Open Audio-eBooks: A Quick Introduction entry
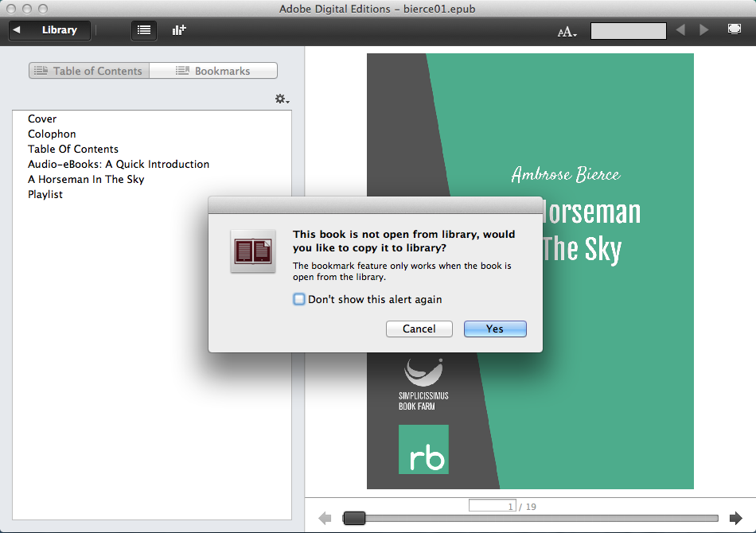Viewport: 756px width, 533px height. point(119,165)
